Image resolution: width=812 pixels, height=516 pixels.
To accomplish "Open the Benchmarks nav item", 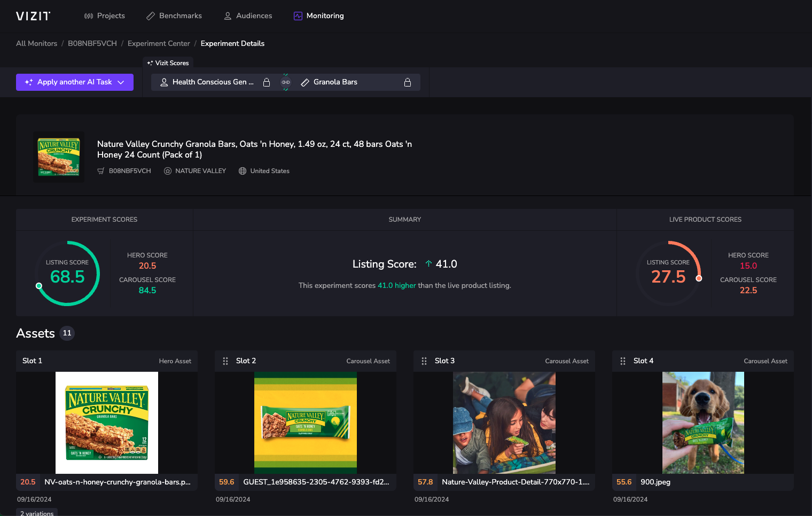I will [x=174, y=16].
